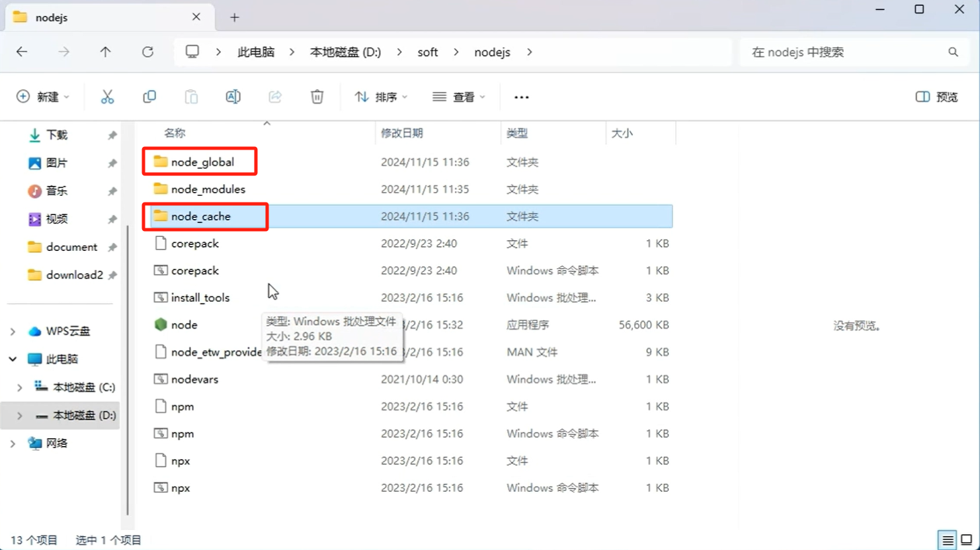Expand 本地磁盘 (D:) tree node
This screenshot has width=980, height=550.
20,416
